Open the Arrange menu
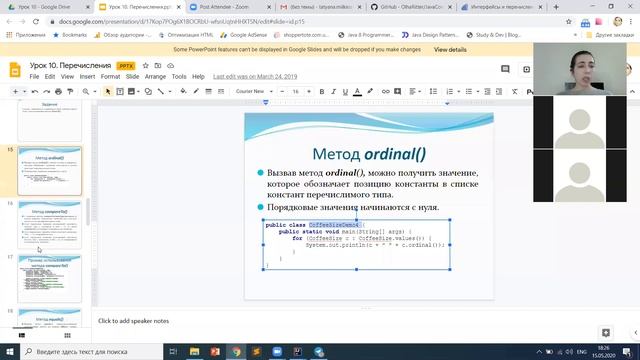The image size is (640, 360). coord(156,77)
